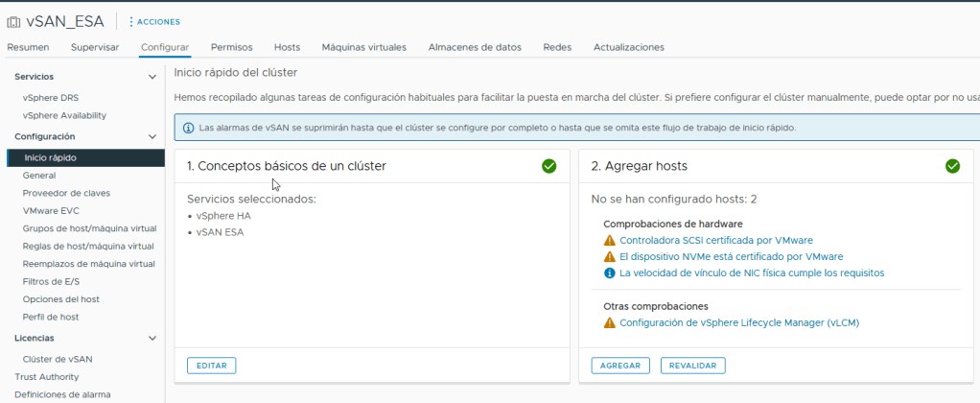Collapse the Licencias section
The width and height of the screenshot is (980, 403).
coord(152,339)
